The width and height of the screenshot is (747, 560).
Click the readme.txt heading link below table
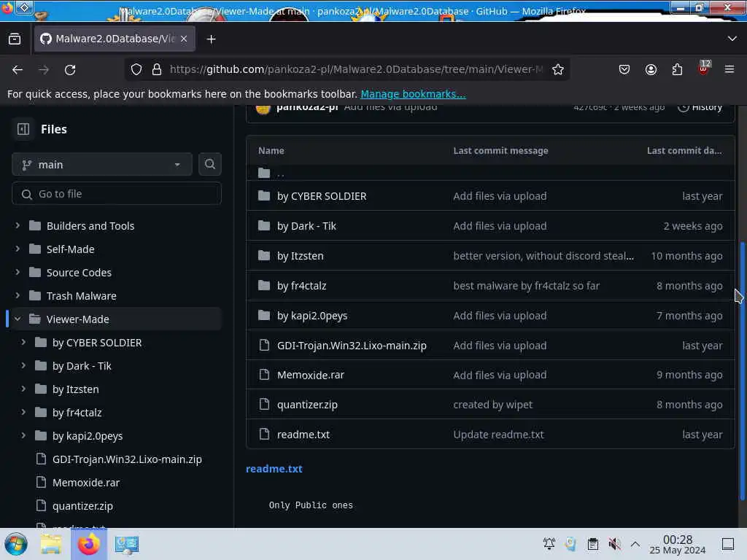pyautogui.click(x=274, y=469)
